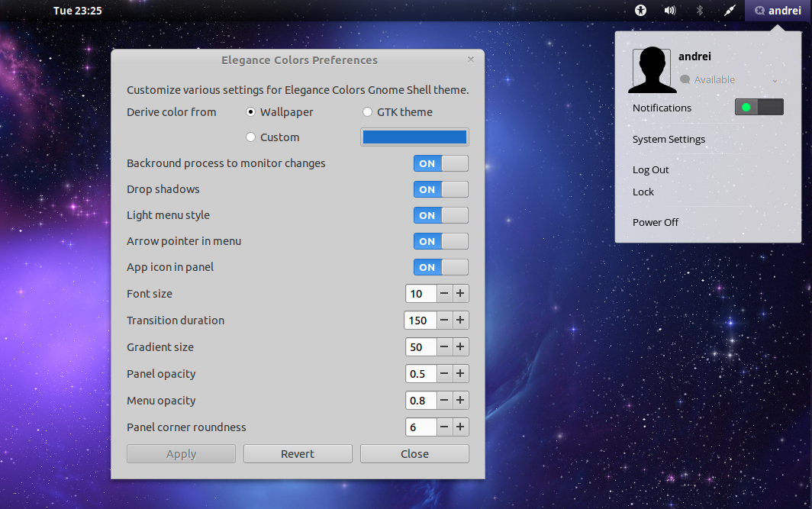The width and height of the screenshot is (812, 509).
Task: Select the GTK theme radio button
Action: 367,111
